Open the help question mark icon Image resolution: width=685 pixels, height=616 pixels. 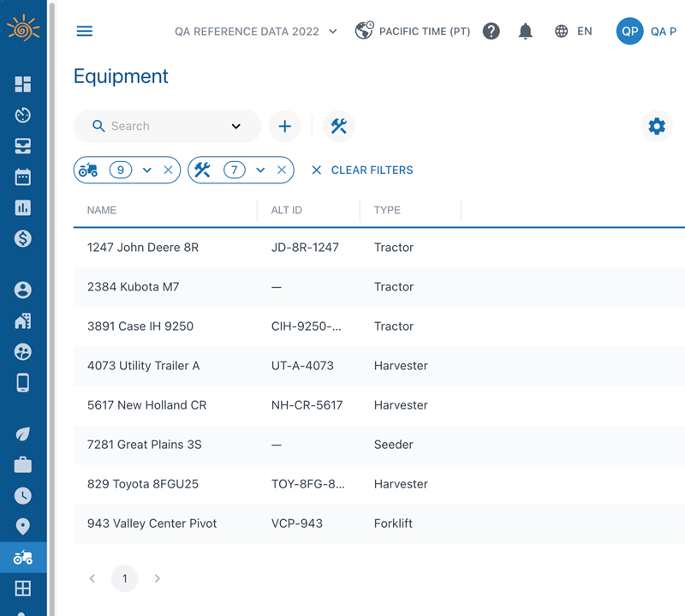pyautogui.click(x=491, y=31)
